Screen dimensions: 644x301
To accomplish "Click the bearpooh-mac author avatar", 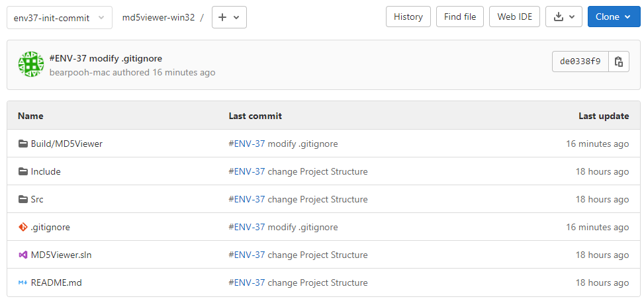I will 31,64.
